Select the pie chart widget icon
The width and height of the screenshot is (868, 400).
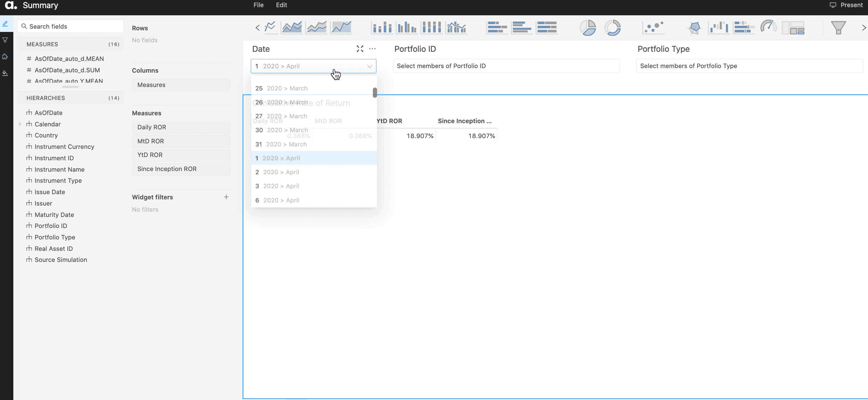(588, 27)
